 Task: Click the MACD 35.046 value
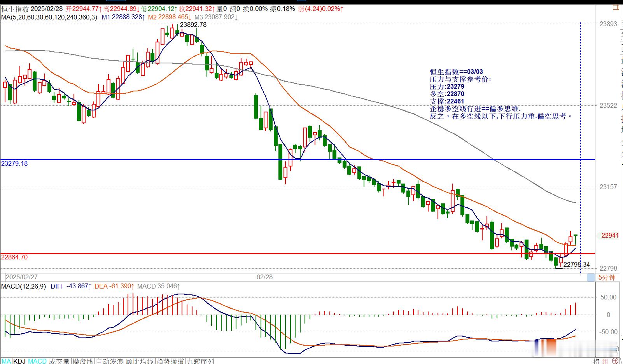[158, 286]
